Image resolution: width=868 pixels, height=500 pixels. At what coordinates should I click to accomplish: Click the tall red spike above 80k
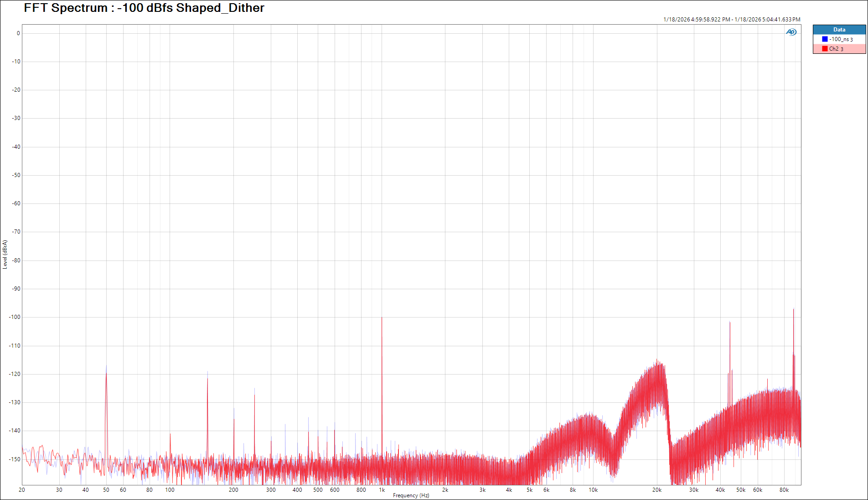(793, 310)
